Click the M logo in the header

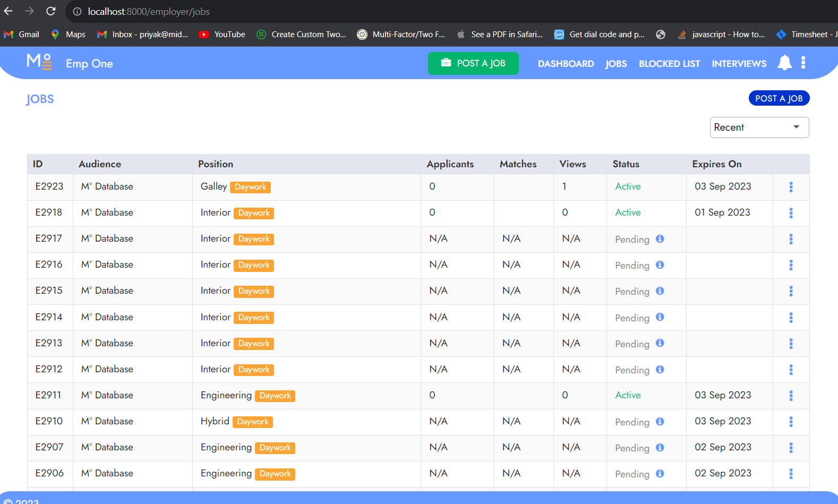click(39, 62)
